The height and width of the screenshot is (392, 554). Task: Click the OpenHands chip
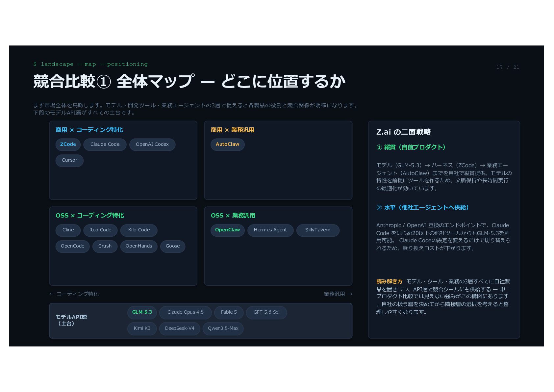pyautogui.click(x=139, y=246)
